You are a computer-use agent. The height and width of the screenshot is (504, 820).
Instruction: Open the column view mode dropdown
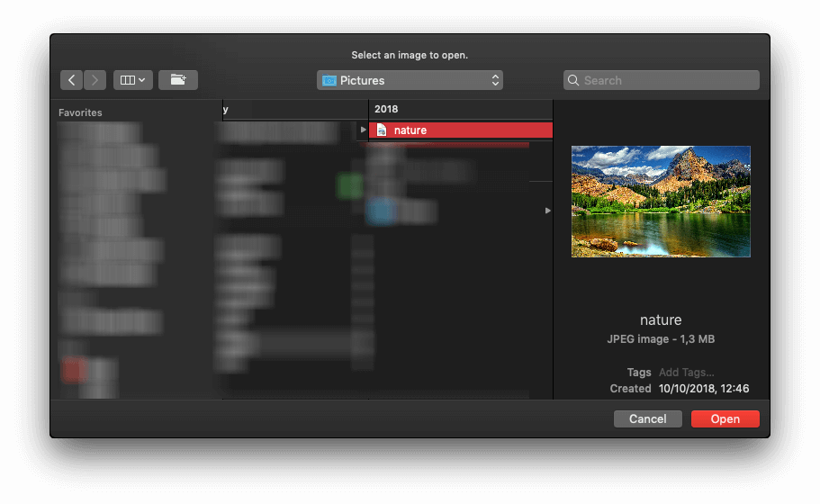click(x=133, y=80)
